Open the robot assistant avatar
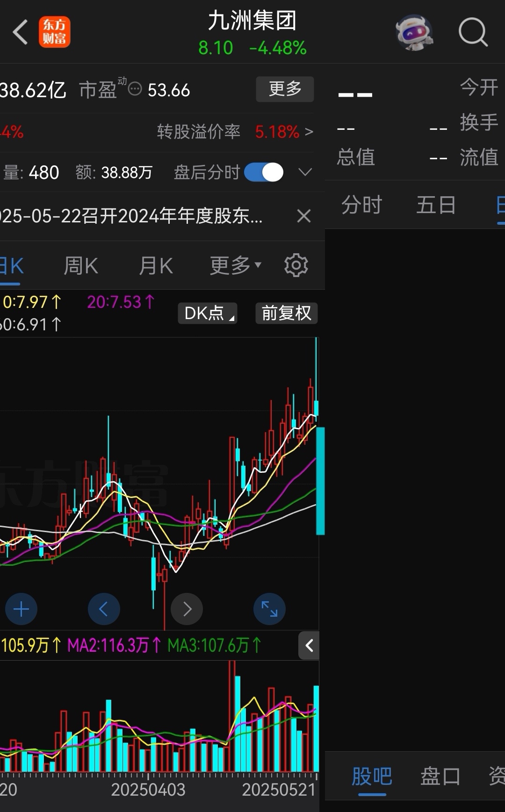The height and width of the screenshot is (812, 505). [x=414, y=32]
